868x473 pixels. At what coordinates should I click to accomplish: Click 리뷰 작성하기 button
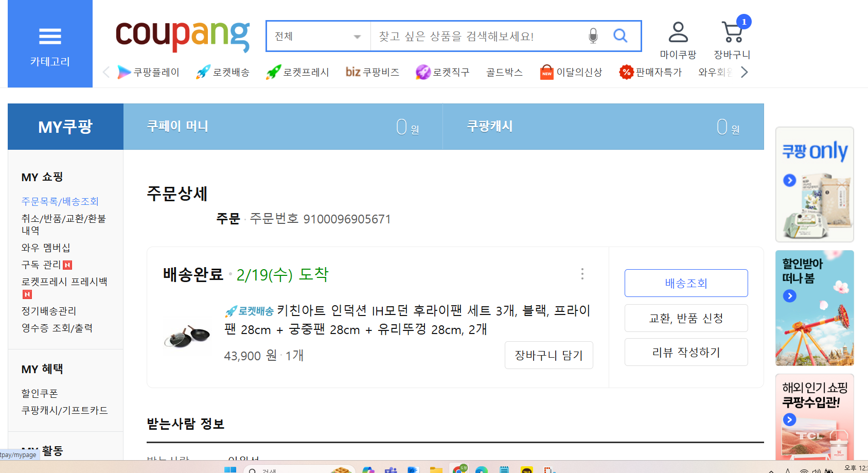click(686, 352)
